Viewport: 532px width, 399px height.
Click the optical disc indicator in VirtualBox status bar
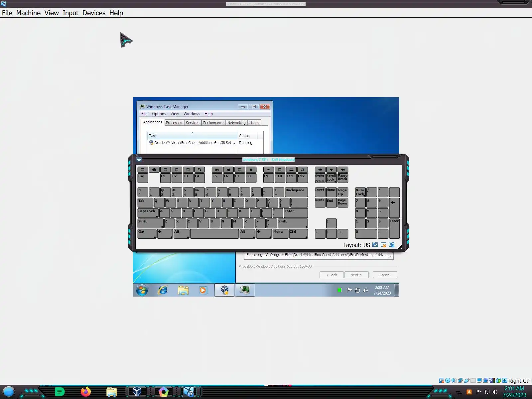point(448,380)
